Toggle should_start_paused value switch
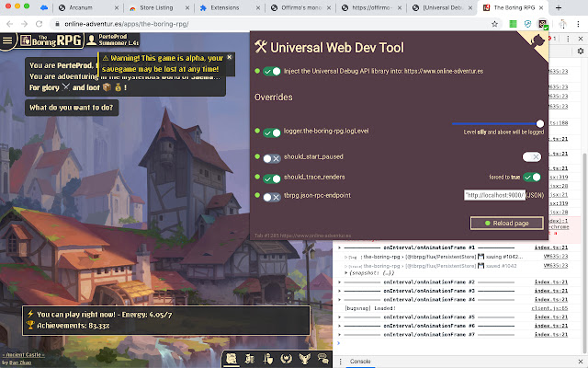This screenshot has height=368, width=588. (x=532, y=157)
